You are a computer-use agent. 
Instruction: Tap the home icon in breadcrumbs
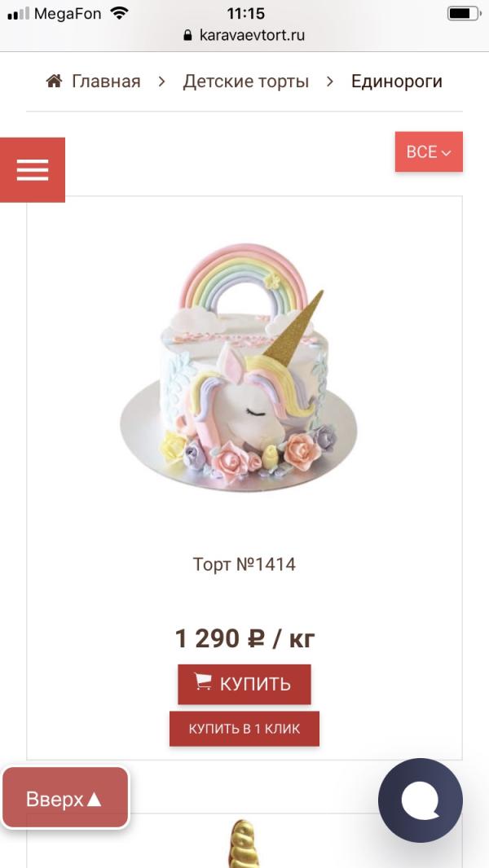pyautogui.click(x=55, y=81)
